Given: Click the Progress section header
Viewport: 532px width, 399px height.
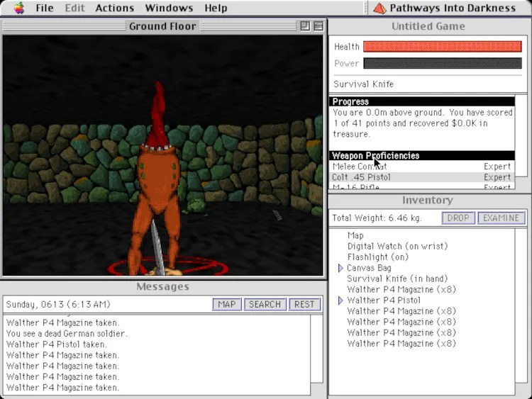Looking at the screenshot, I should [x=422, y=101].
